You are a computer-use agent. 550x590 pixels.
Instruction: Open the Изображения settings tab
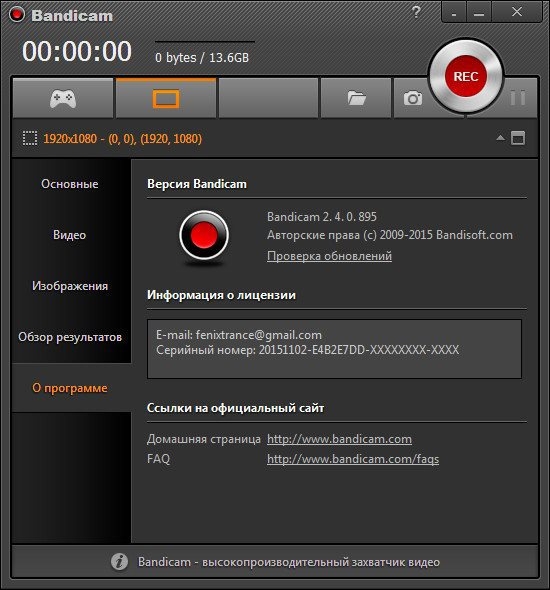[70, 286]
